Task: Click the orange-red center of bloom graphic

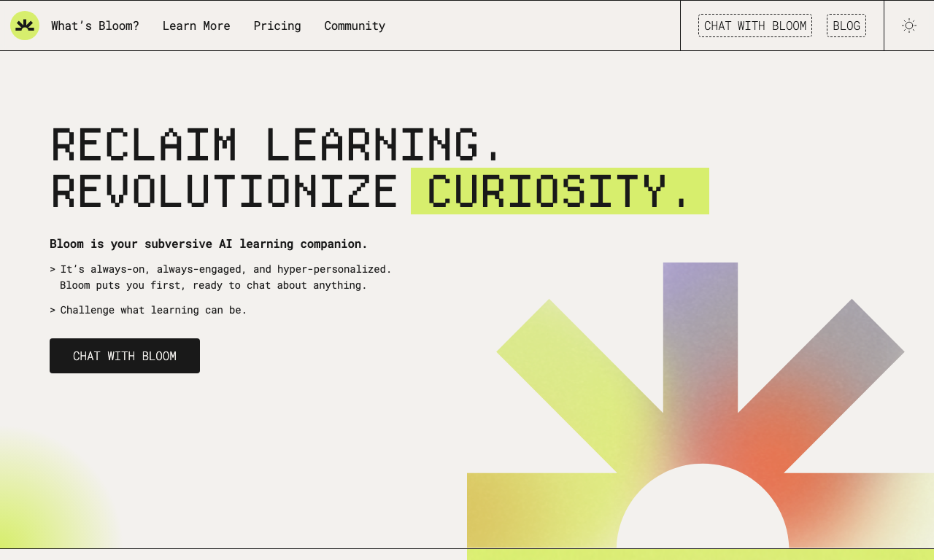Action: click(759, 459)
